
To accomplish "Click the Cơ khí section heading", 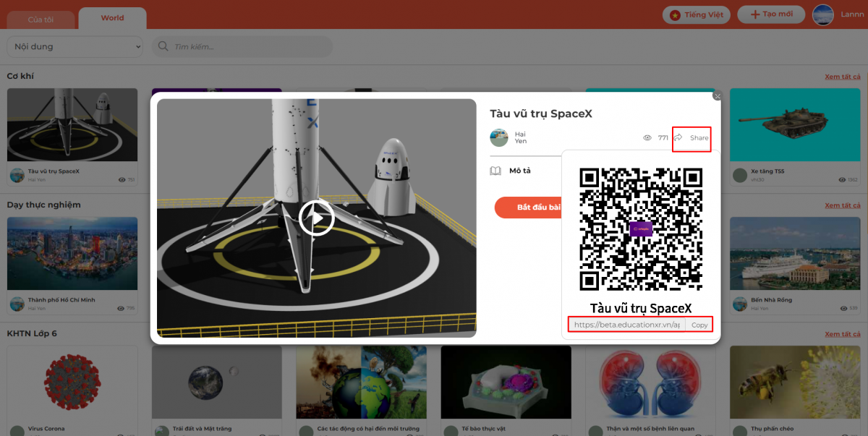I will (20, 76).
